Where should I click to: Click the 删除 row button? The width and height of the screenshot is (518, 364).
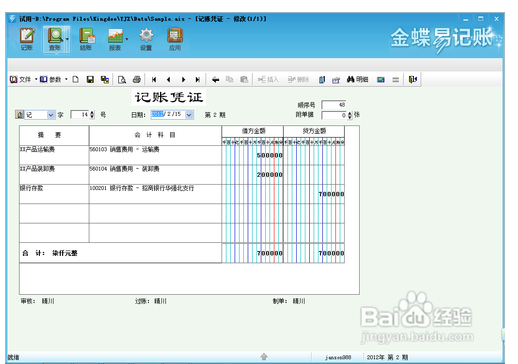298,80
